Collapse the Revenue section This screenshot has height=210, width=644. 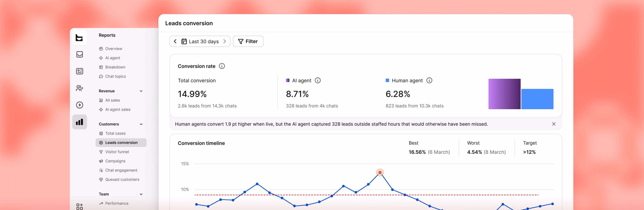141,91
